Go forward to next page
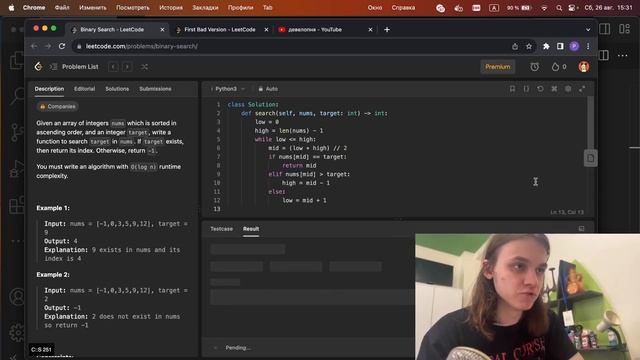The width and height of the screenshot is (640, 360). pyautogui.click(x=48, y=47)
